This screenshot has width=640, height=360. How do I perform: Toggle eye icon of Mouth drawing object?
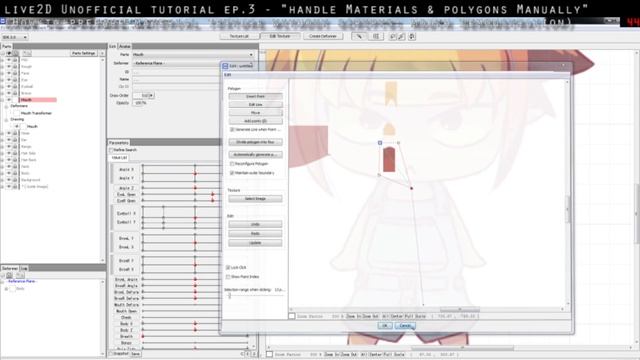pos(17,127)
